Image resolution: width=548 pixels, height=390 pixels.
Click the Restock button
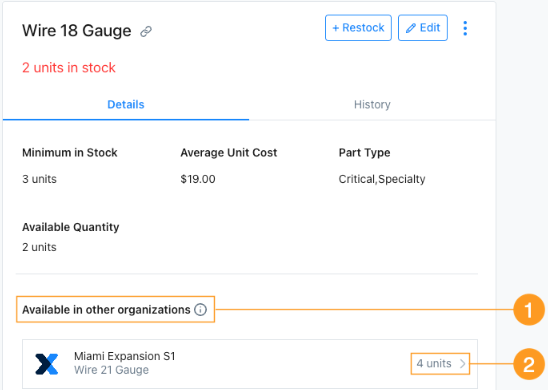click(x=358, y=28)
